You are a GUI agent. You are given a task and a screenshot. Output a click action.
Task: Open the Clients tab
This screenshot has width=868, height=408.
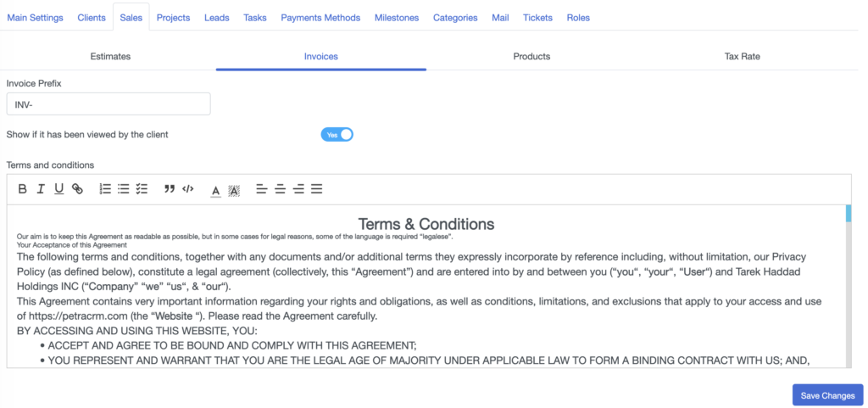[92, 18]
